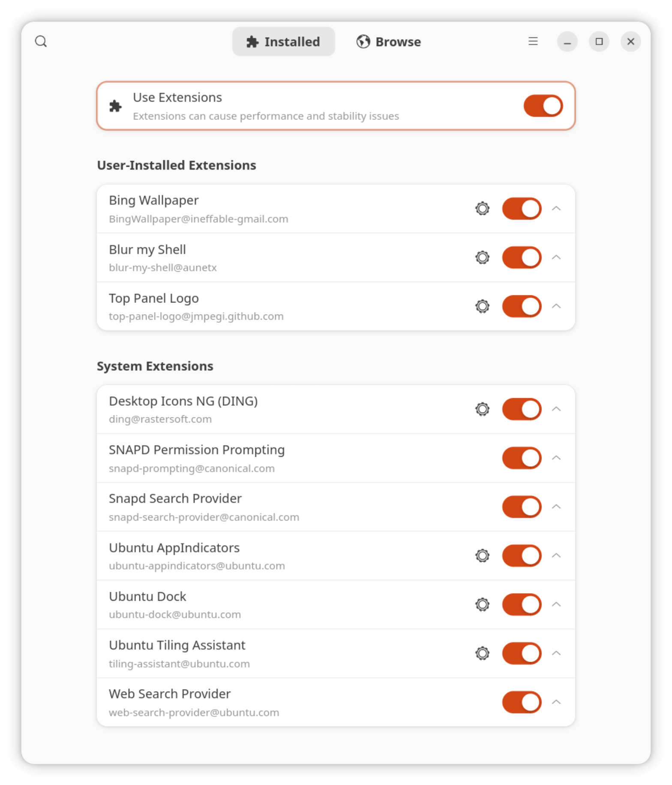Open Ubuntu Tiling Assistant settings gear
Viewport: 672px width, 785px height.
(482, 653)
